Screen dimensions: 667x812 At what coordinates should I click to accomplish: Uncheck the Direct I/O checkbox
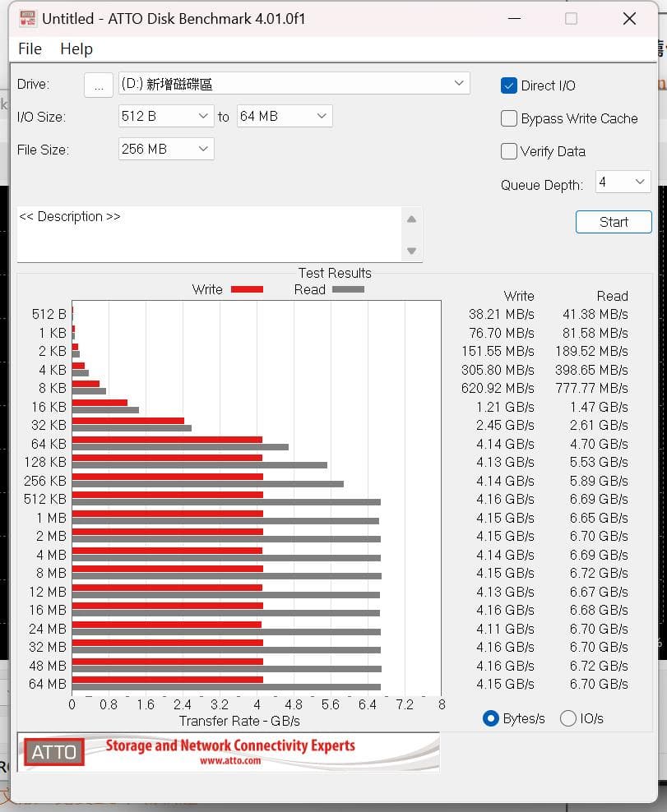[x=509, y=85]
